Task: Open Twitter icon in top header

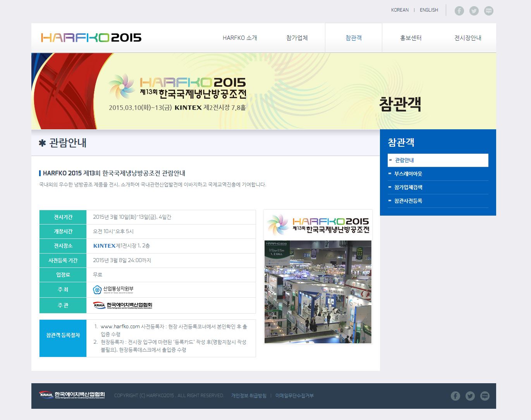Action: coord(474,11)
